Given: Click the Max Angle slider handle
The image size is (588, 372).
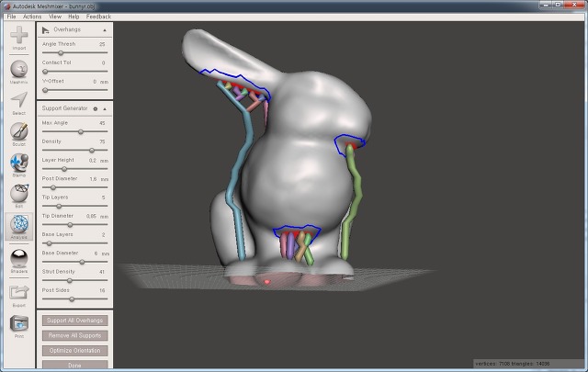Looking at the screenshot, I should point(81,131).
